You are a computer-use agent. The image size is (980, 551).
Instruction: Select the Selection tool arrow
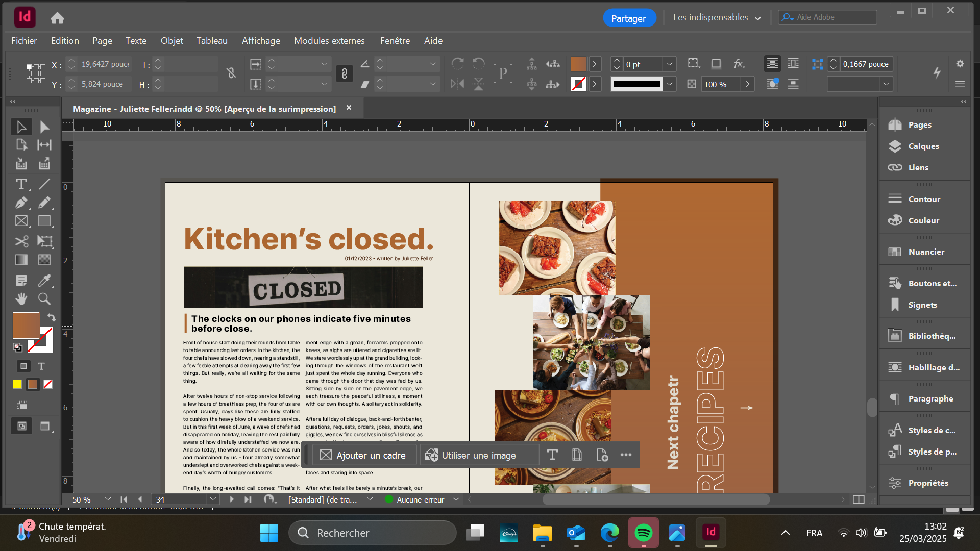click(x=21, y=127)
